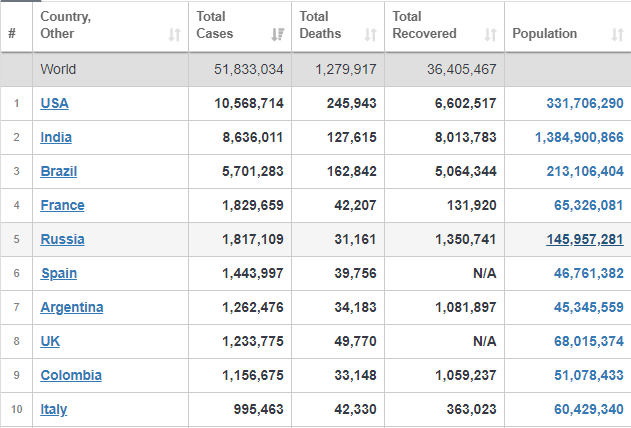
Task: Select Brazil total deaths 162,842
Action: 351,171
